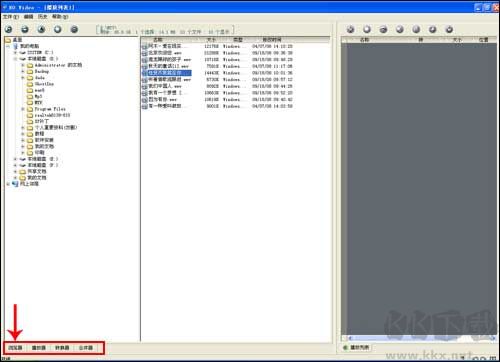Click the gear-like first icon in the playlist toolbar
The width and height of the screenshot is (500, 362).
[x=350, y=29]
